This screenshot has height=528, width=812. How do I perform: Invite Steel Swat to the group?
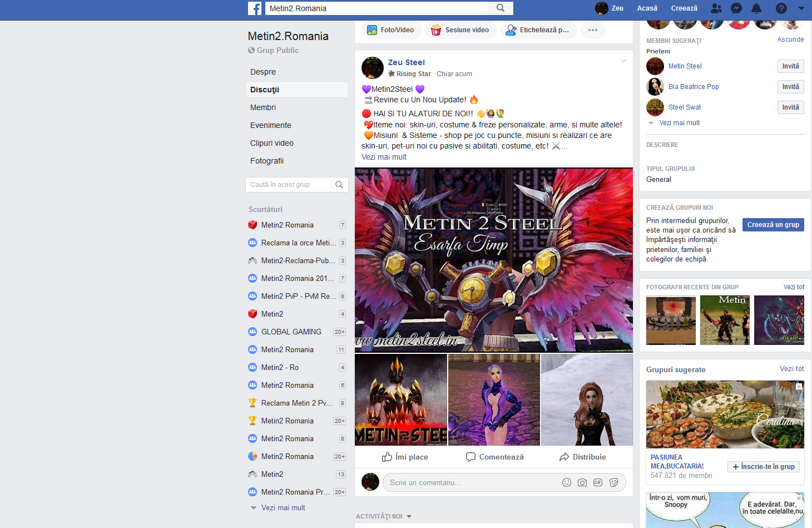(790, 107)
